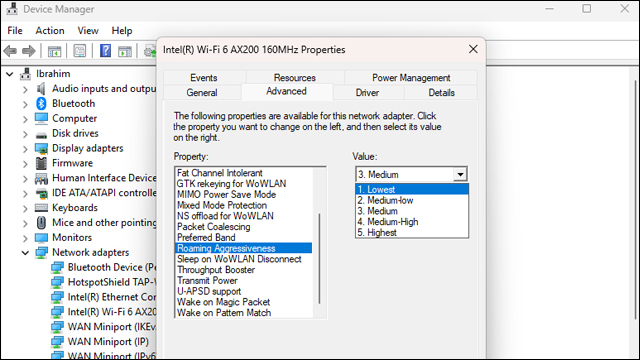Click the Disk drives category icon
Viewport: 640px width, 360px height.
pyautogui.click(x=41, y=134)
